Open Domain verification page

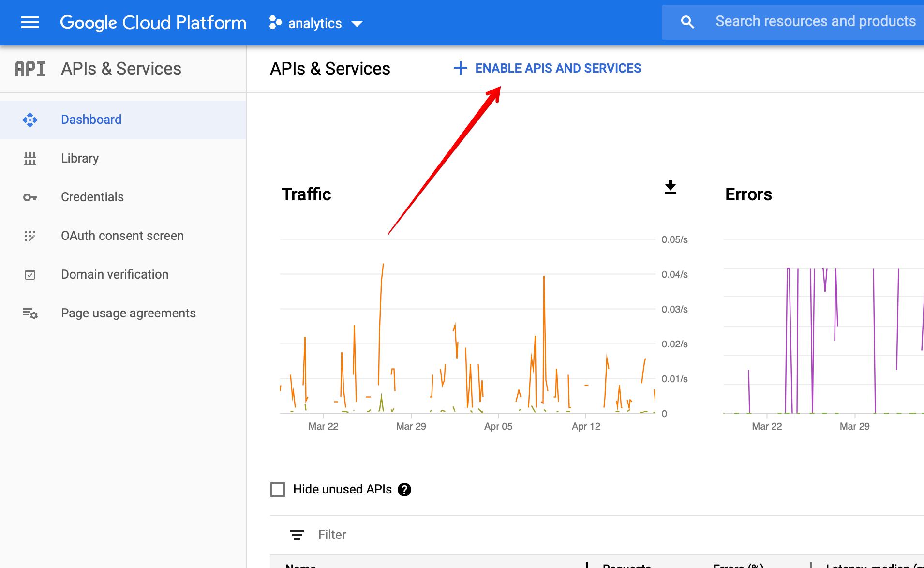123,275
